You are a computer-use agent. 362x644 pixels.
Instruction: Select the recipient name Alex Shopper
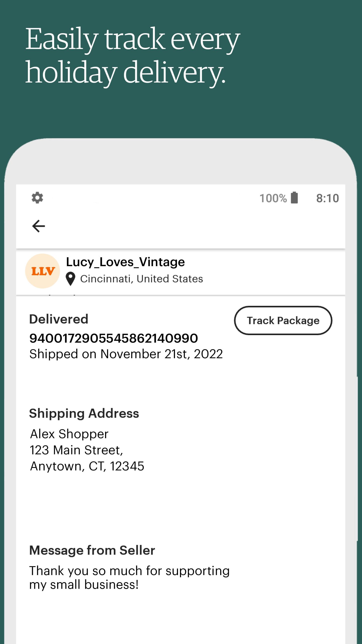(69, 434)
